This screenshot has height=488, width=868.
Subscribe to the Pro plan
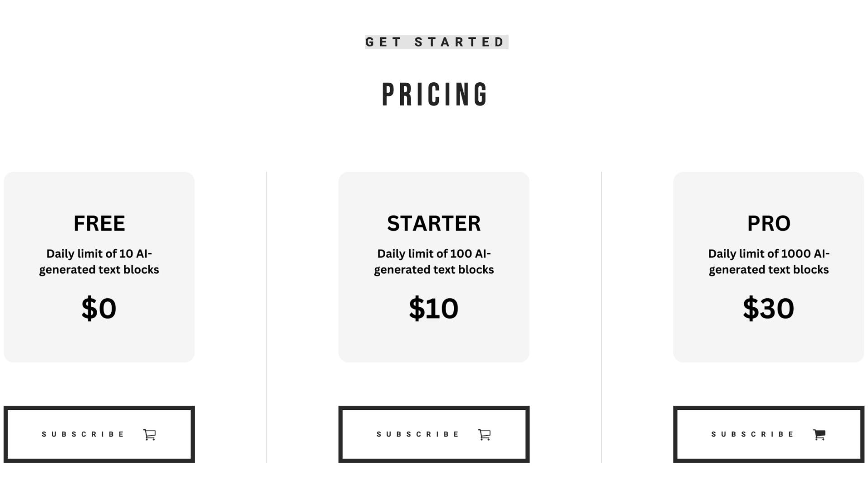click(x=769, y=434)
